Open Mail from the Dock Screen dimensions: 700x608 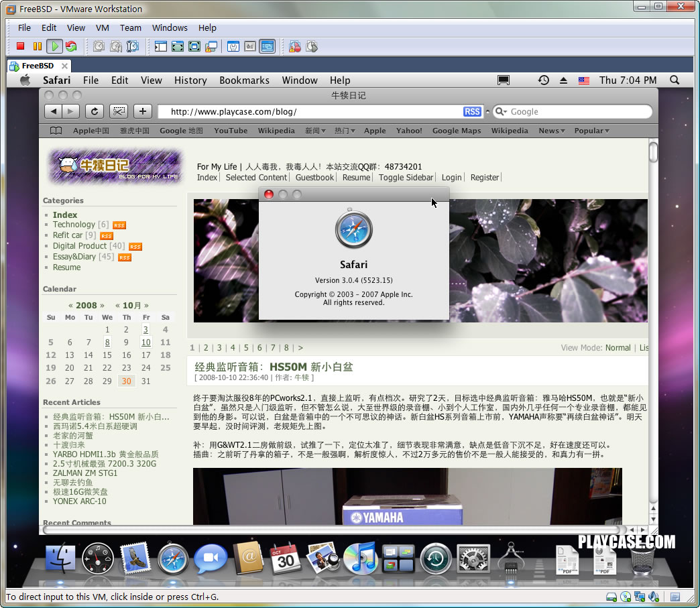[x=135, y=558]
